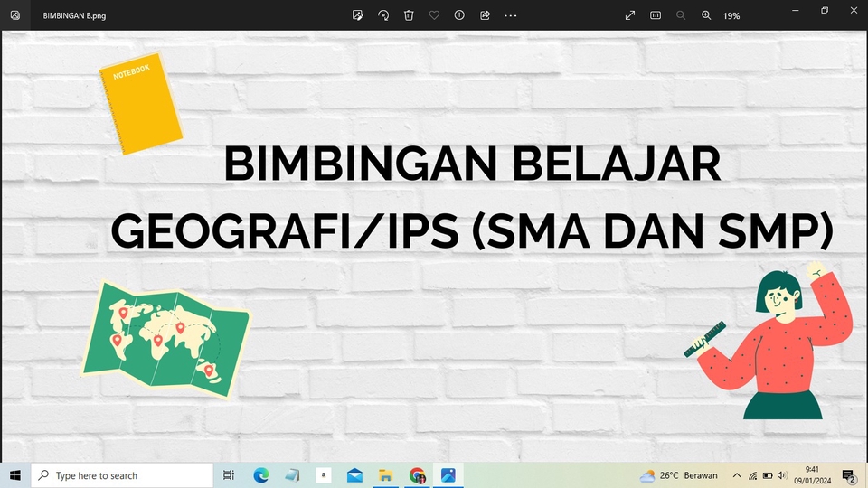The height and width of the screenshot is (488, 868).
Task: Delete the image with the trash icon
Action: pyautogui.click(x=409, y=15)
